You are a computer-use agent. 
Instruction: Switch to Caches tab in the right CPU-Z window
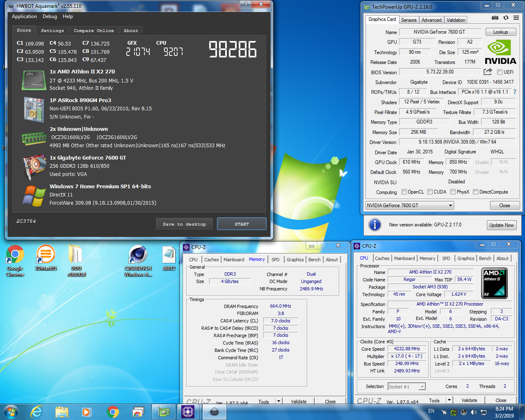click(x=382, y=258)
